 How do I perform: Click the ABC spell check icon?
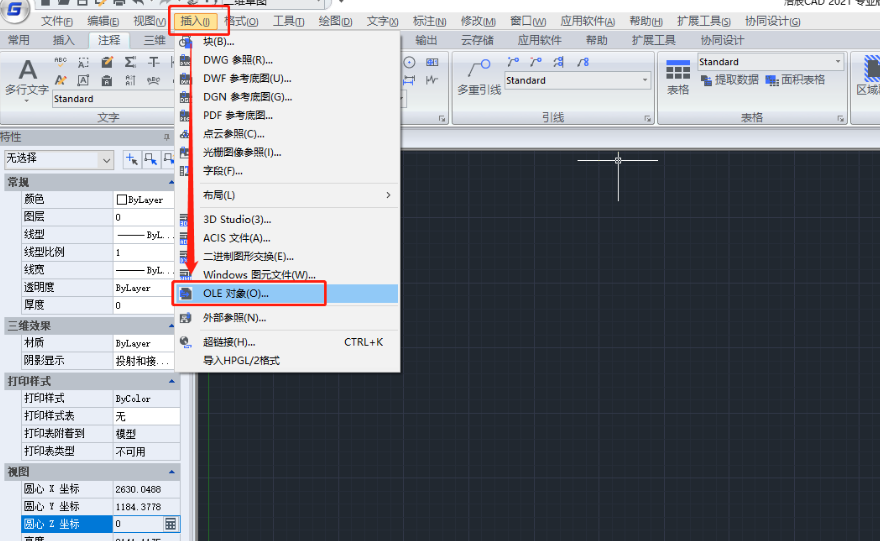(x=61, y=62)
